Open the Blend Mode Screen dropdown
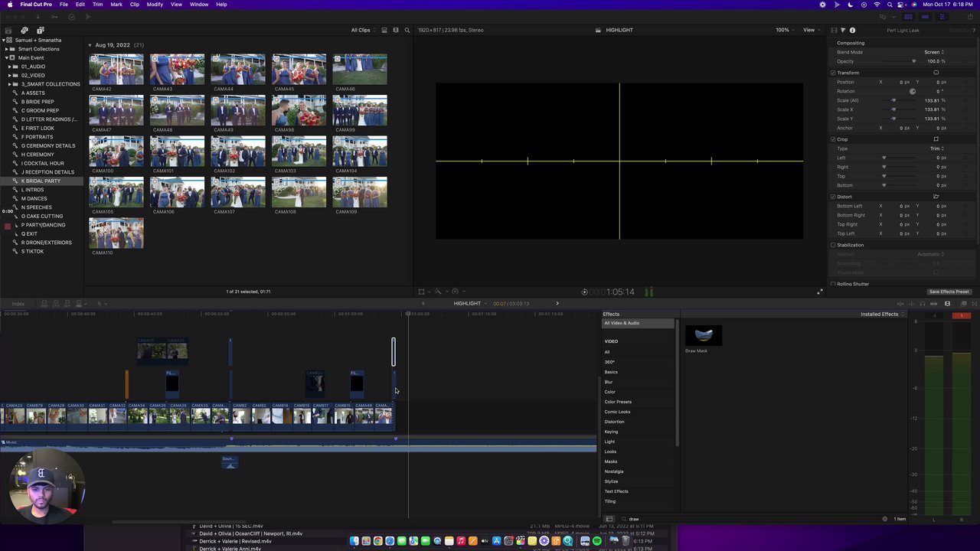Viewport: 980px width, 551px height. (x=934, y=52)
